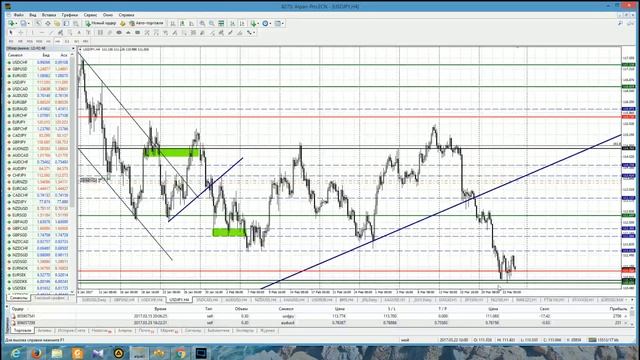Zoom out on the chart
This screenshot has width=640, height=360.
point(211,23)
